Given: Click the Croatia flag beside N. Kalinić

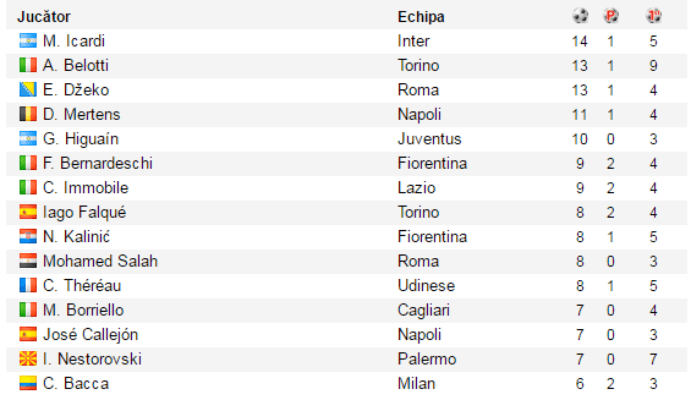Looking at the screenshot, I should (28, 237).
